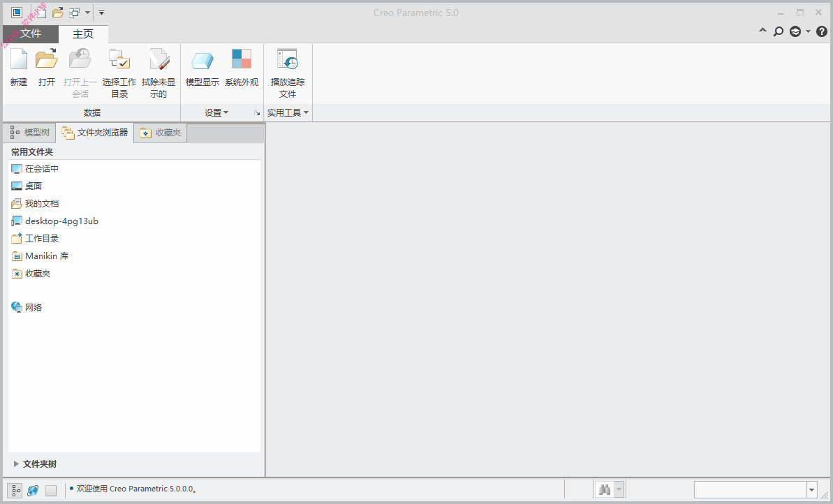
Task: Click the 数据 group label
Action: (x=92, y=112)
